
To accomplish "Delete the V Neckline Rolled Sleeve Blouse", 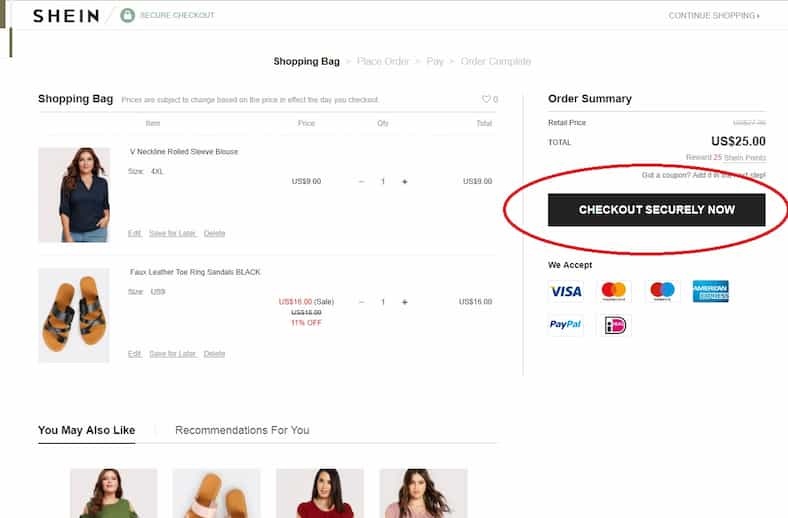I will pyautogui.click(x=214, y=233).
